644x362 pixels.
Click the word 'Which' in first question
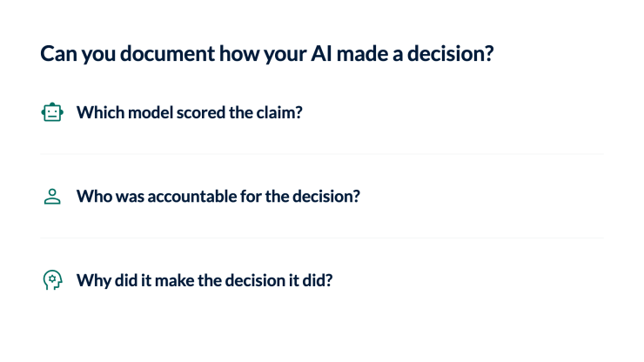(100, 112)
